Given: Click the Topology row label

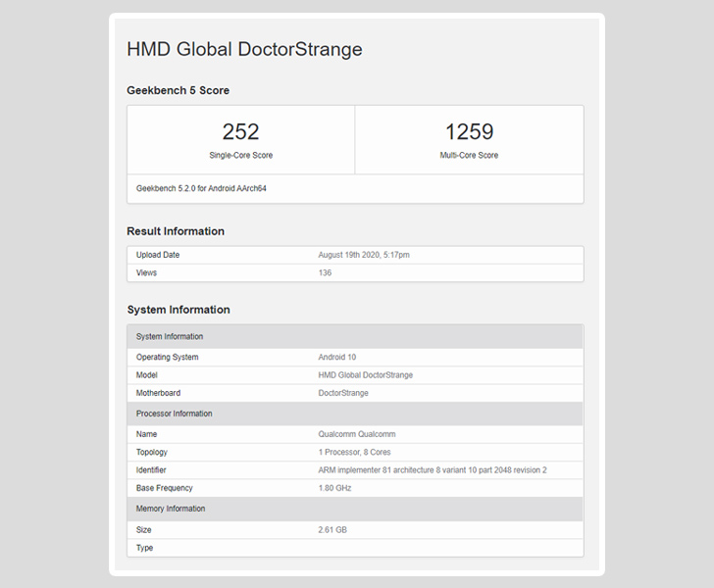Looking at the screenshot, I should click(152, 452).
